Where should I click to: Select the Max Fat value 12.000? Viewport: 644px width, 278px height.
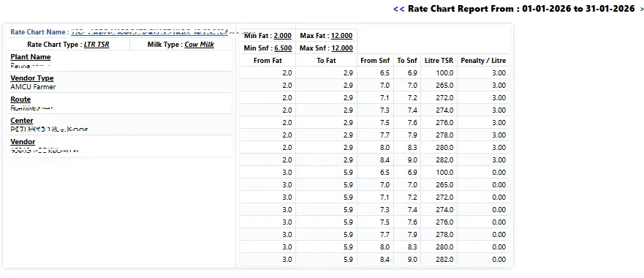[x=342, y=36]
